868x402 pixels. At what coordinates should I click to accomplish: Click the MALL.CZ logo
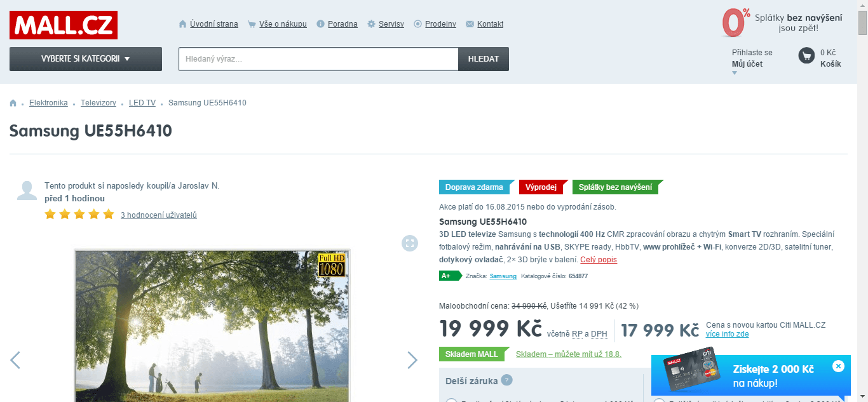[64, 25]
